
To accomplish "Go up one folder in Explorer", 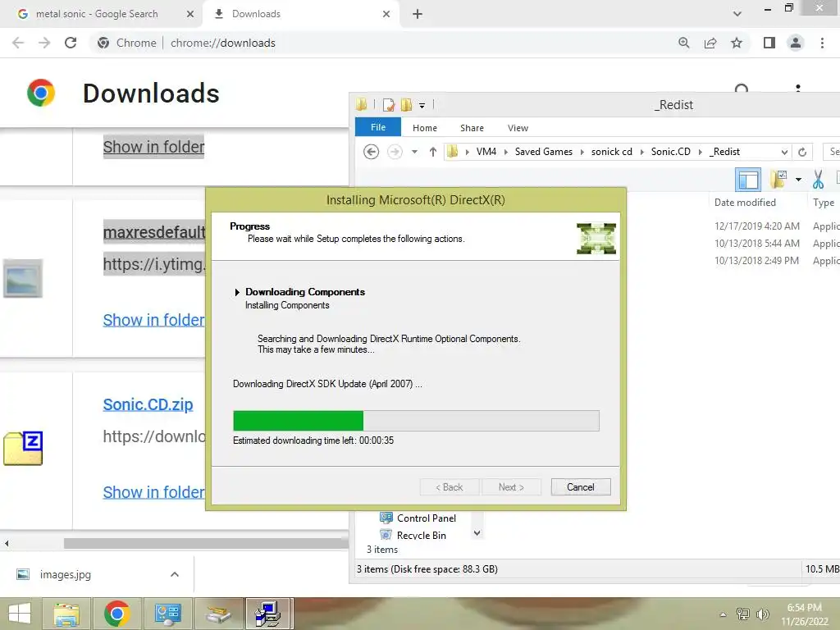I will point(433,152).
